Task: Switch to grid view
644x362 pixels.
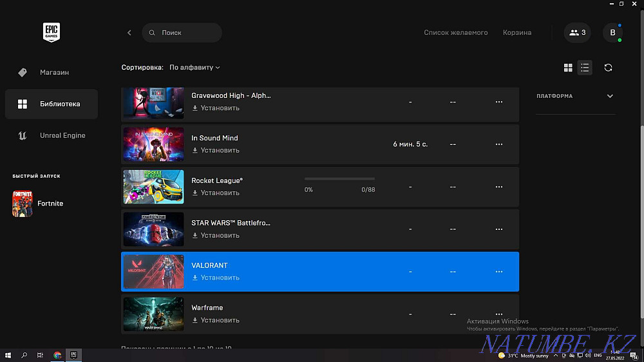Action: click(568, 68)
